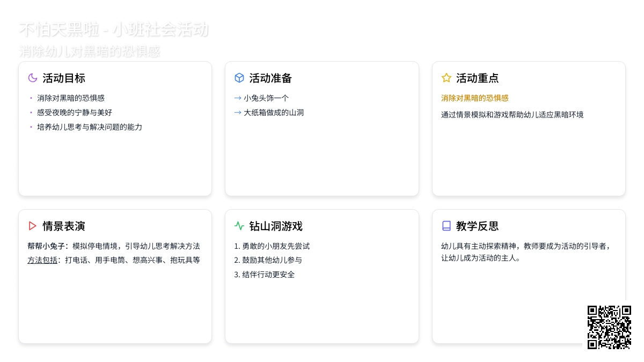
Task: Click the arrow icon before 小兔头饰一个
Action: click(x=238, y=98)
